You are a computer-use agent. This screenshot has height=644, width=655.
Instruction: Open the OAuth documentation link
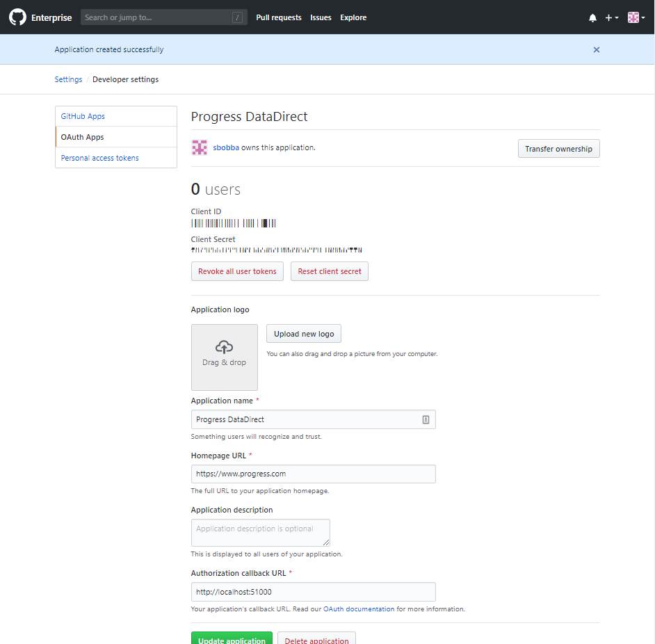point(358,609)
